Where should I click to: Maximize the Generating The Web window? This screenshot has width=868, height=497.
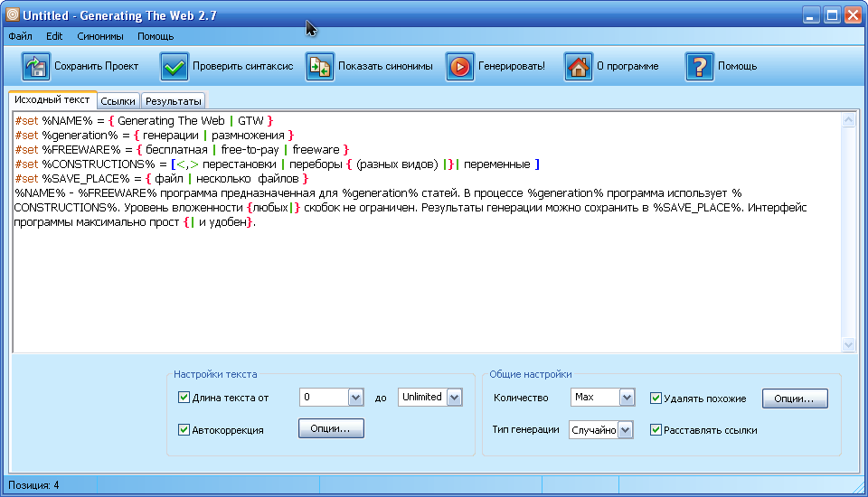coord(832,15)
